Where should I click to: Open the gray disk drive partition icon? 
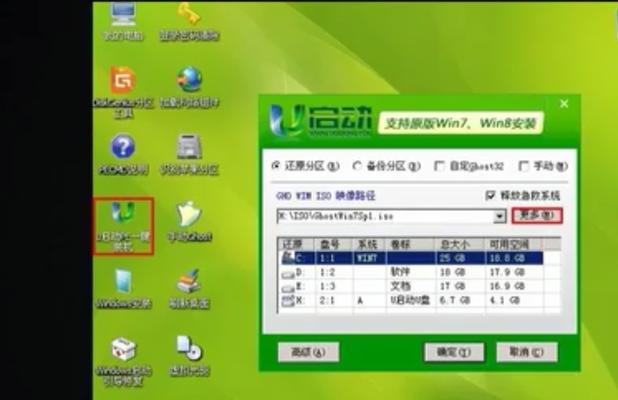coord(189,154)
